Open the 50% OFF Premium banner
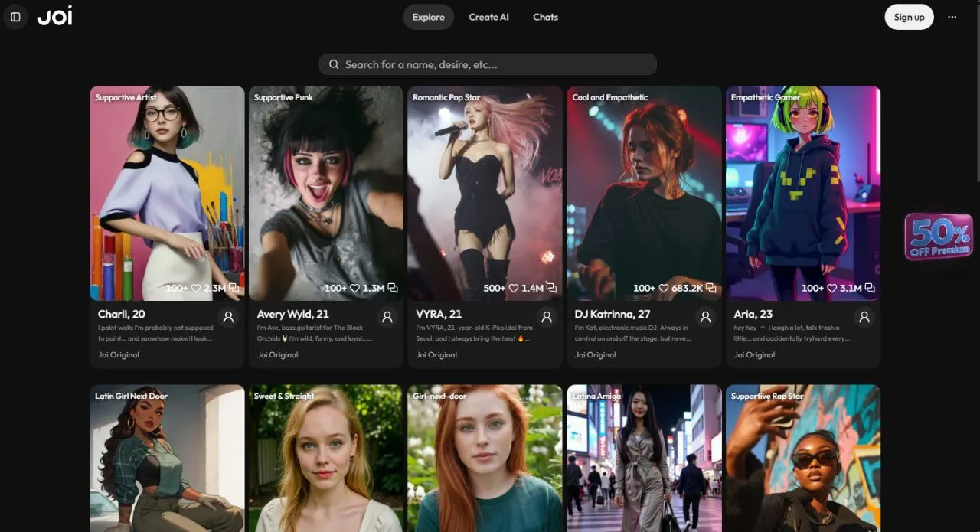The image size is (980, 532). point(939,237)
